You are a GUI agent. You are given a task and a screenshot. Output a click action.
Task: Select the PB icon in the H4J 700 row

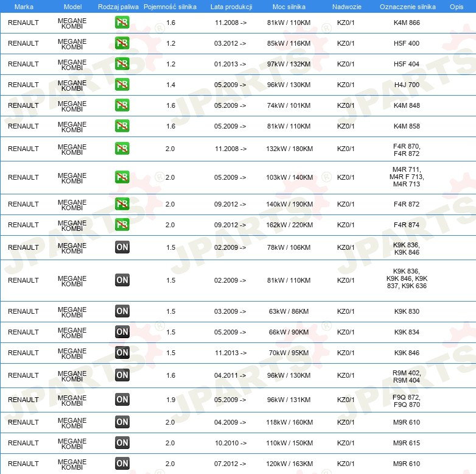pyautogui.click(x=122, y=85)
